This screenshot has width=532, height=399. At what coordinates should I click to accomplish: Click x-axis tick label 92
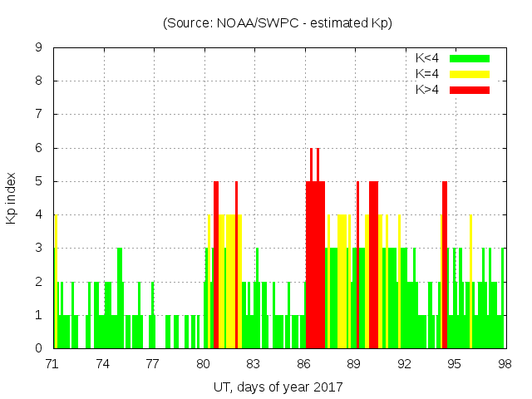[x=404, y=363]
